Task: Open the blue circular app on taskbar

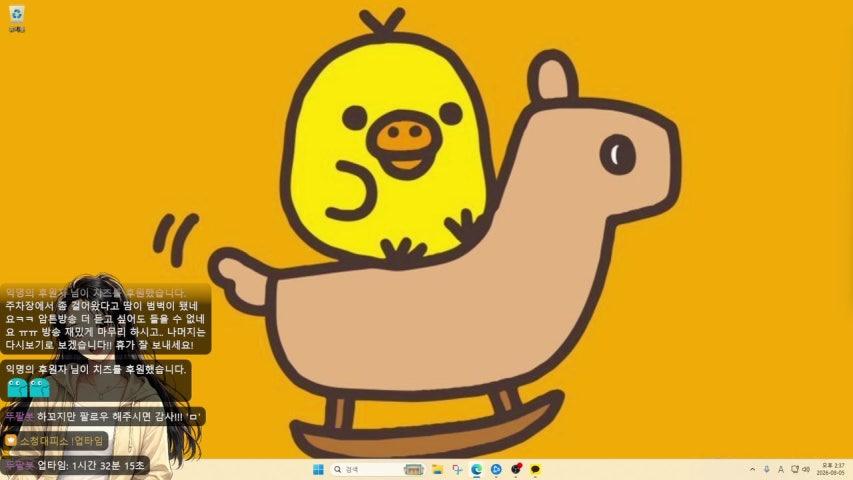Action: (x=496, y=469)
